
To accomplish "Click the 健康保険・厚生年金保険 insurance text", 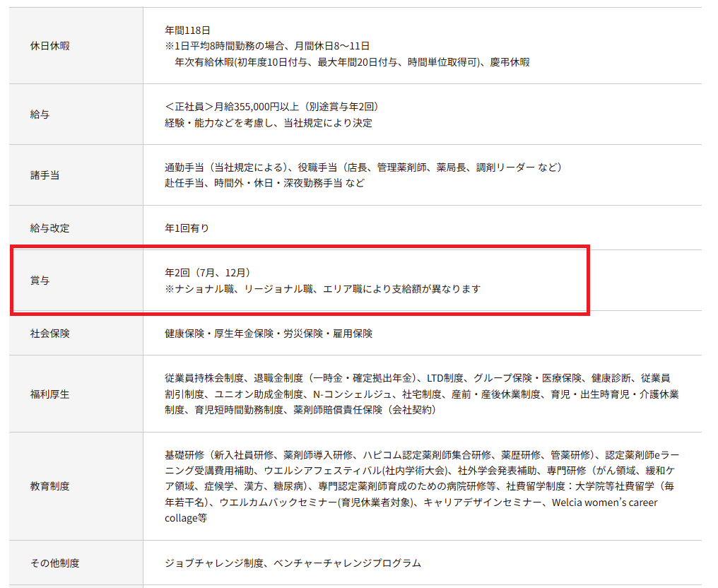I will (268, 333).
